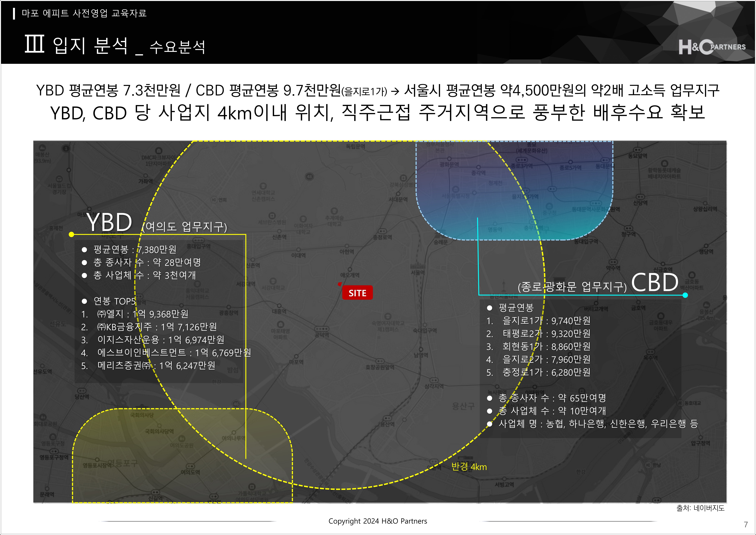Select row ㈜KB금융지주 : 1억 7,126만원
756x535 pixels.
(149, 327)
